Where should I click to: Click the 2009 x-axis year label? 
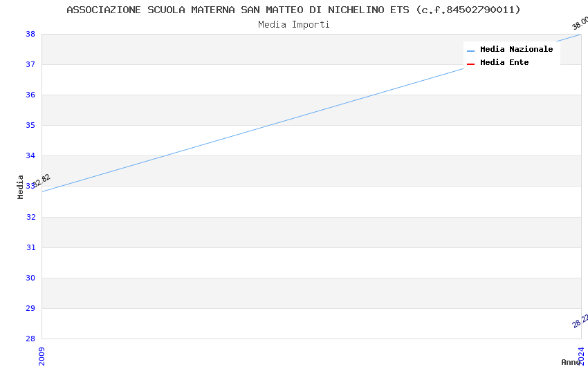[x=42, y=356]
